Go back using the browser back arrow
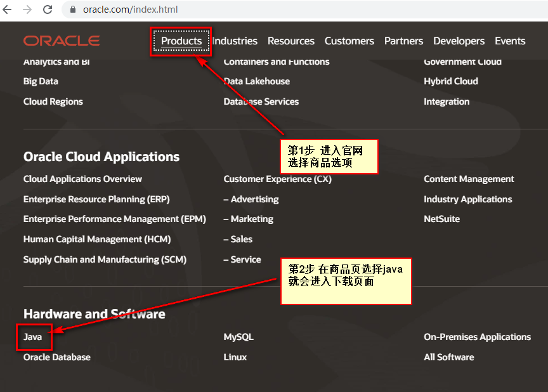The image size is (548, 392). (x=8, y=10)
